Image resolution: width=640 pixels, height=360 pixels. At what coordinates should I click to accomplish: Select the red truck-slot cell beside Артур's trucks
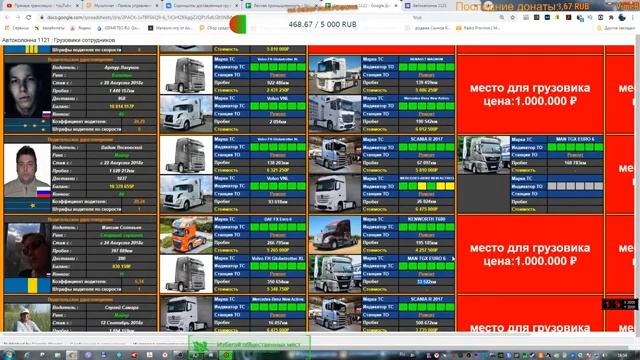pos(530,94)
